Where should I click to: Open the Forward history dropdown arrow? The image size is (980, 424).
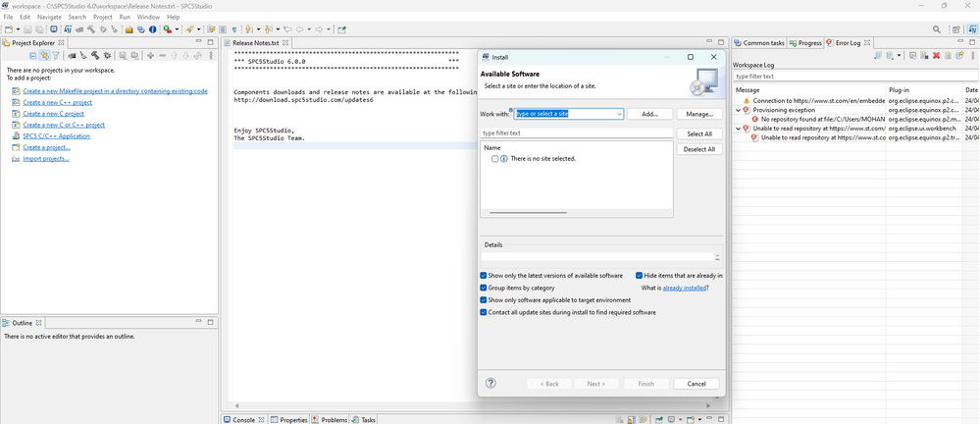[x=328, y=29]
